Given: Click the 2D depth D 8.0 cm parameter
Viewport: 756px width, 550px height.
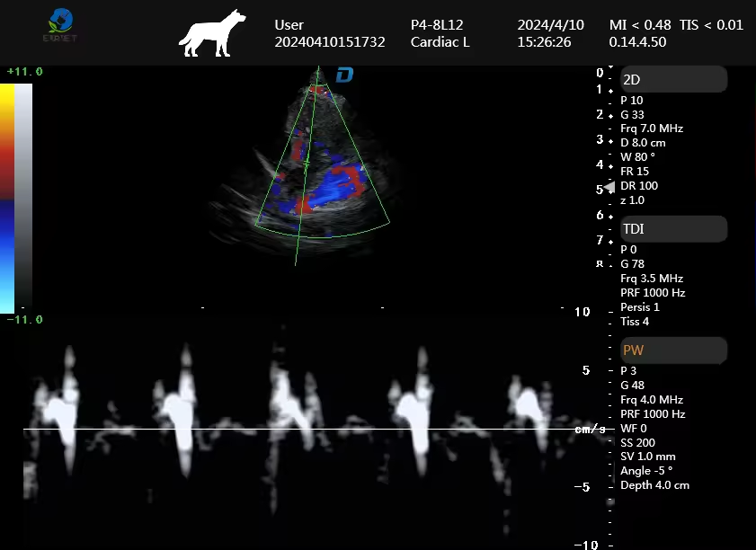Looking at the screenshot, I should [643, 143].
